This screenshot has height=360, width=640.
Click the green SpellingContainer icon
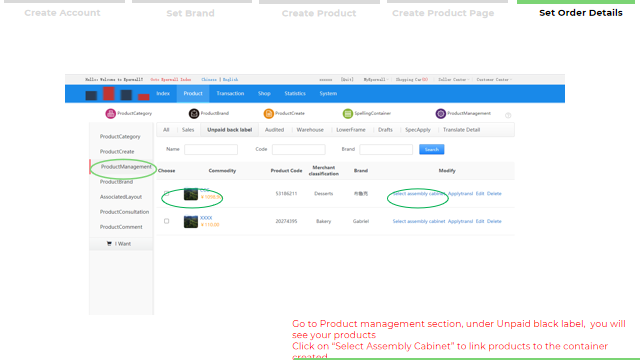coord(347,113)
